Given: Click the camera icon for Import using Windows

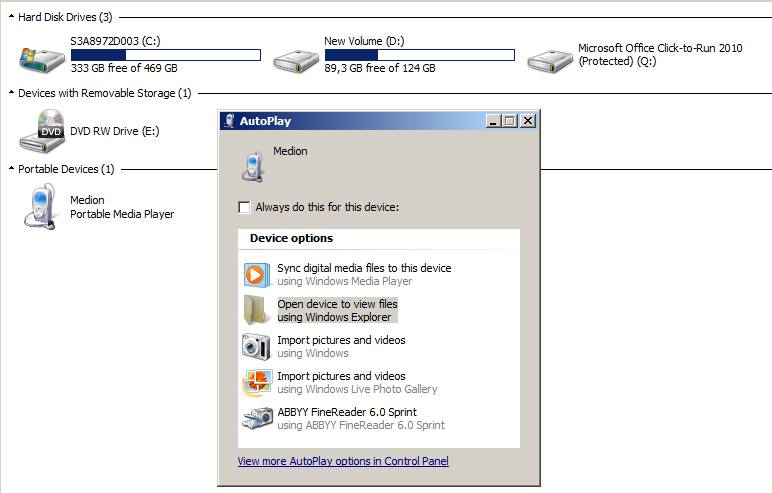Looking at the screenshot, I should pos(256,346).
